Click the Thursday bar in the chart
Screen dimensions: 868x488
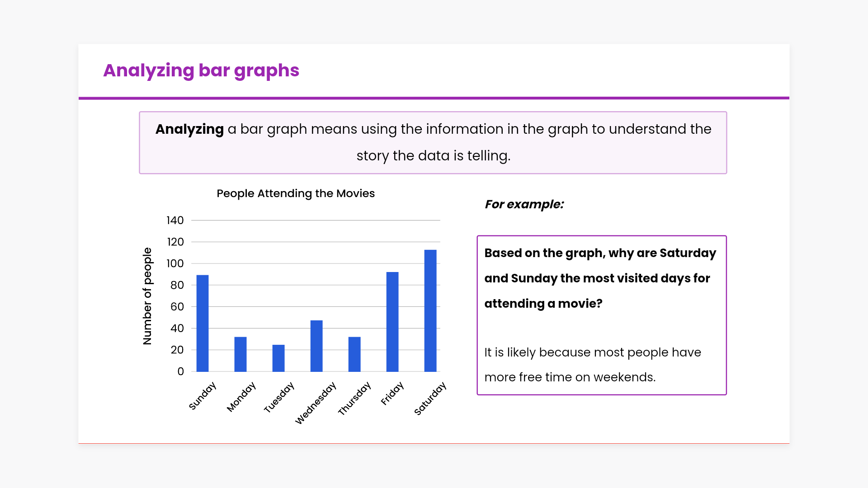point(354,354)
